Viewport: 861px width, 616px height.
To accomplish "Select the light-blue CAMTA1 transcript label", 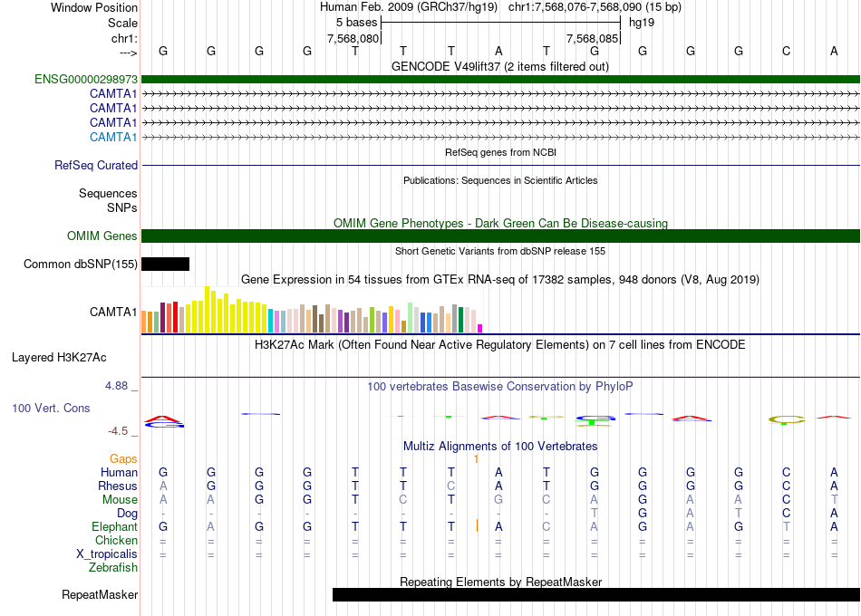I will click(113, 137).
